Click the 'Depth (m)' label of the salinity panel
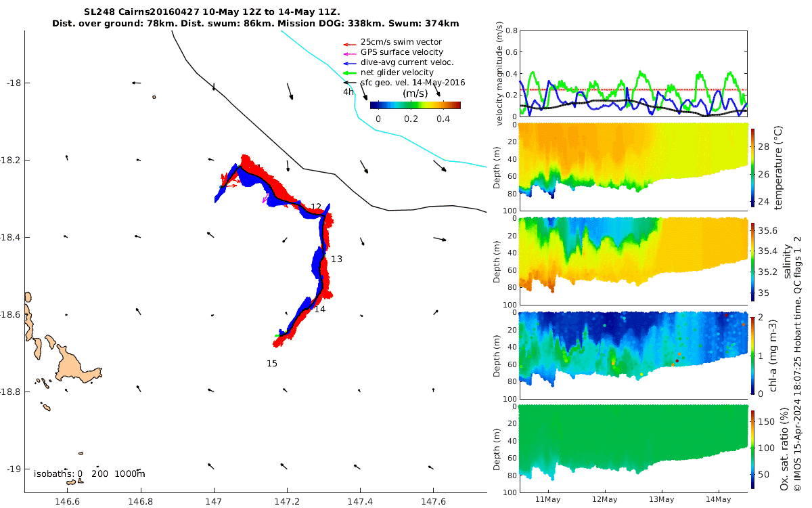Screen dimensions: 812x508 (498, 262)
